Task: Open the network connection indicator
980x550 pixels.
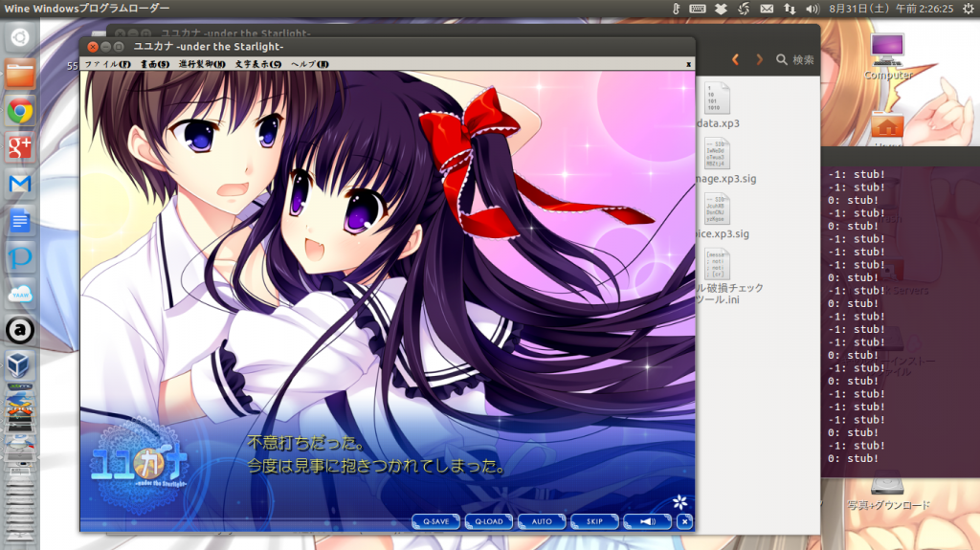Action: tap(790, 9)
